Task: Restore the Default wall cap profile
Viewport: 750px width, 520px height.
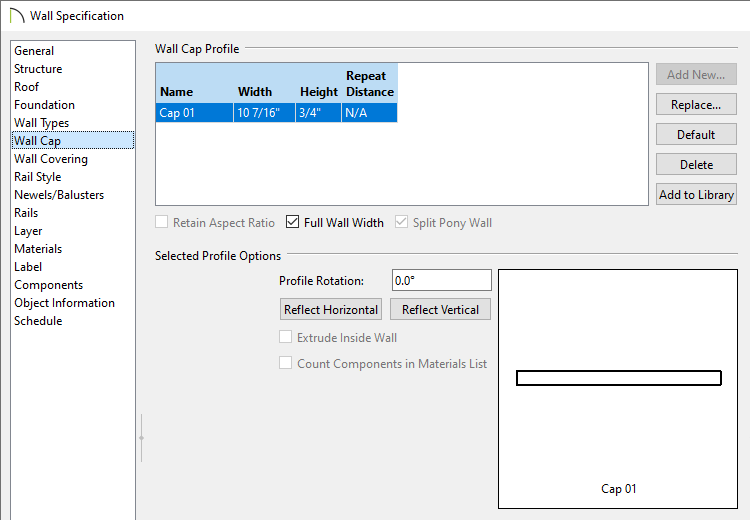Action: [x=696, y=135]
